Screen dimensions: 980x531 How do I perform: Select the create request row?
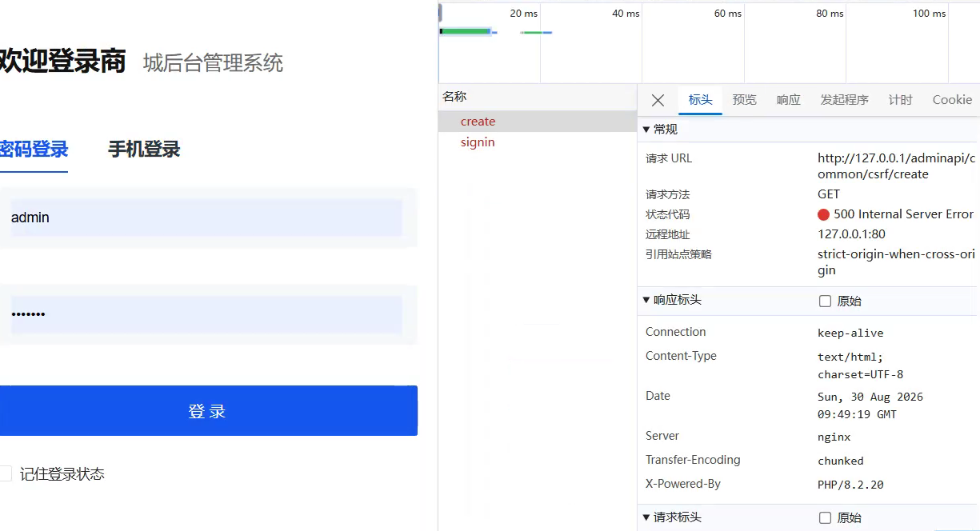pyautogui.click(x=537, y=122)
